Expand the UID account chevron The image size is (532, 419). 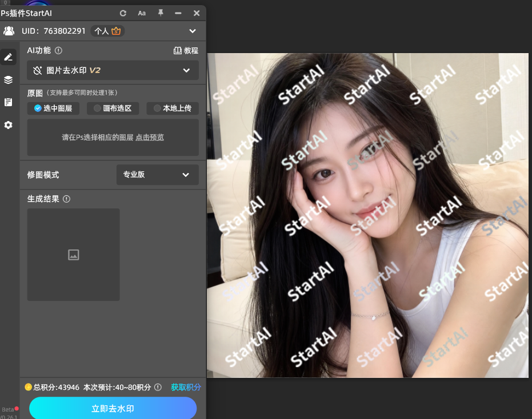193,31
